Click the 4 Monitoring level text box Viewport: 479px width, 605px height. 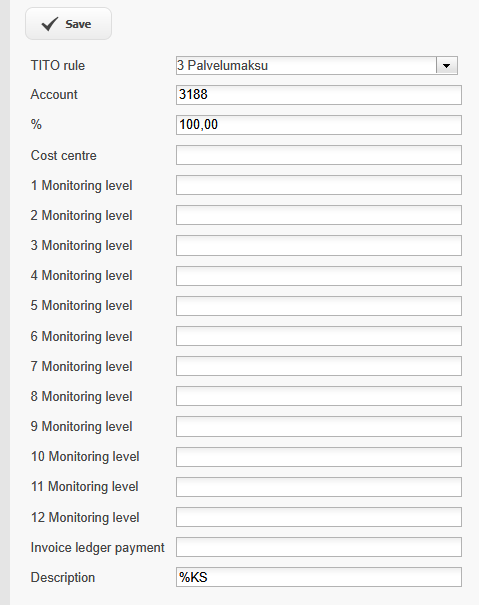coord(319,276)
